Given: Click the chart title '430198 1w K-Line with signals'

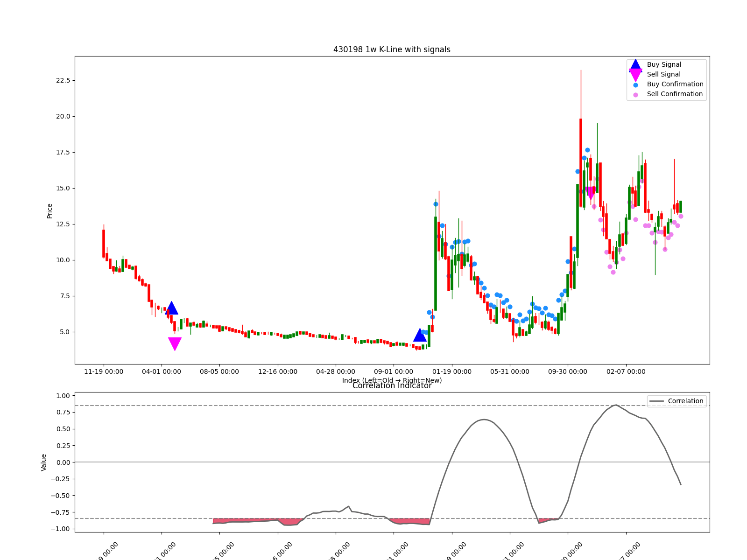Looking at the screenshot, I should [x=392, y=49].
